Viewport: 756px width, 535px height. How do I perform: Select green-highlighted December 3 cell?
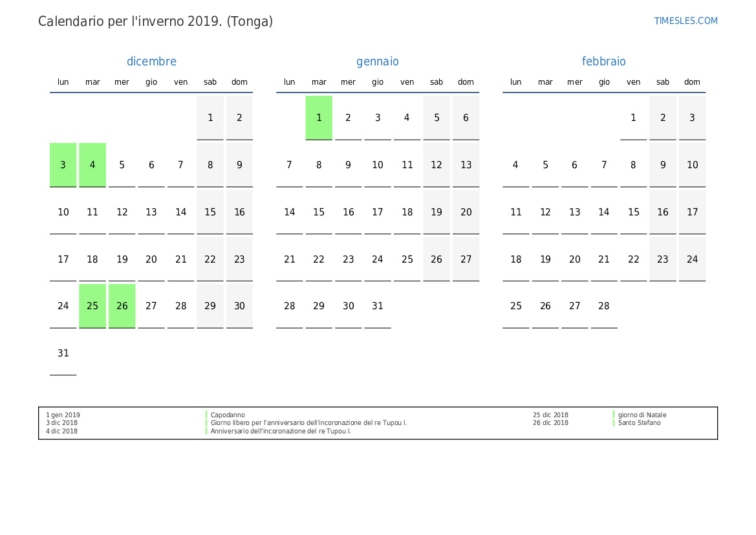pos(63,165)
